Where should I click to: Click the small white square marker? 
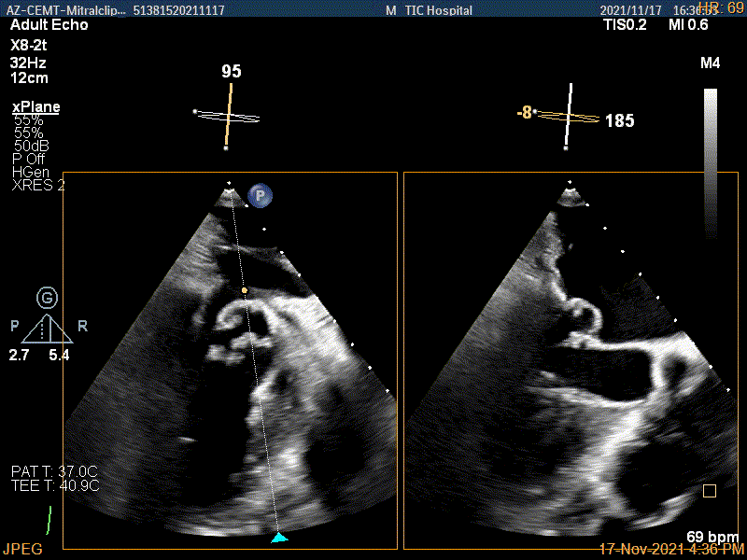[x=710, y=490]
